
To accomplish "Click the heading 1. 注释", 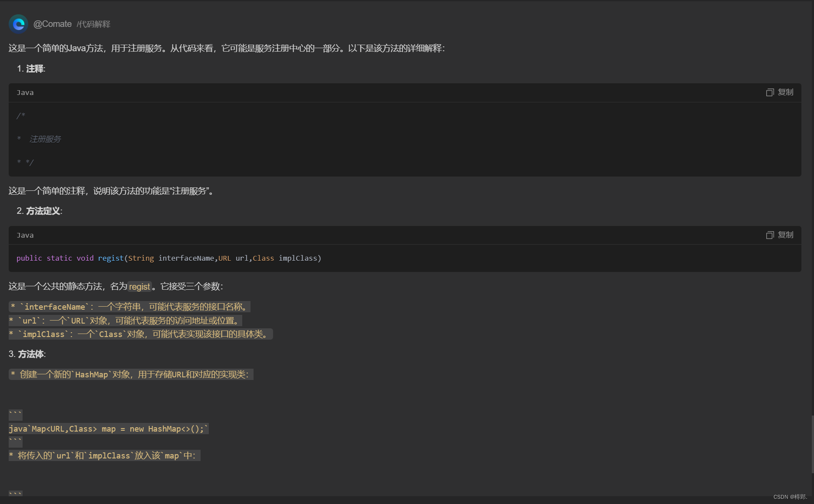I will coord(31,69).
